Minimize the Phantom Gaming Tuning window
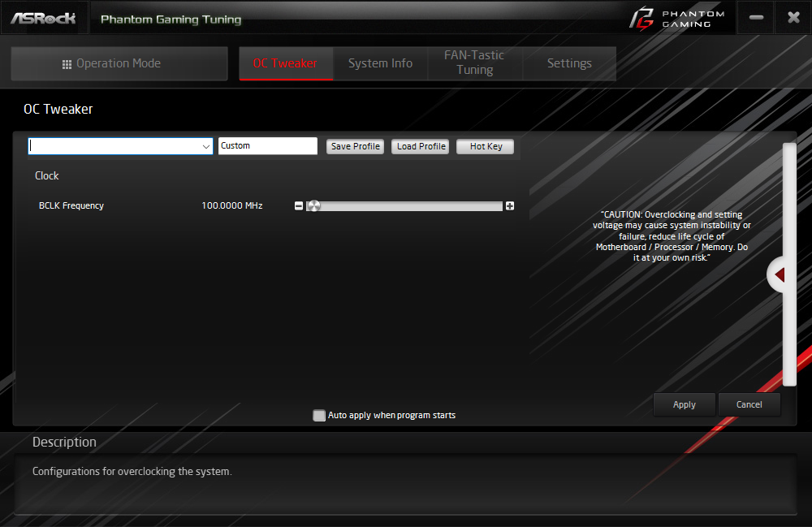This screenshot has width=812, height=527. [x=756, y=18]
